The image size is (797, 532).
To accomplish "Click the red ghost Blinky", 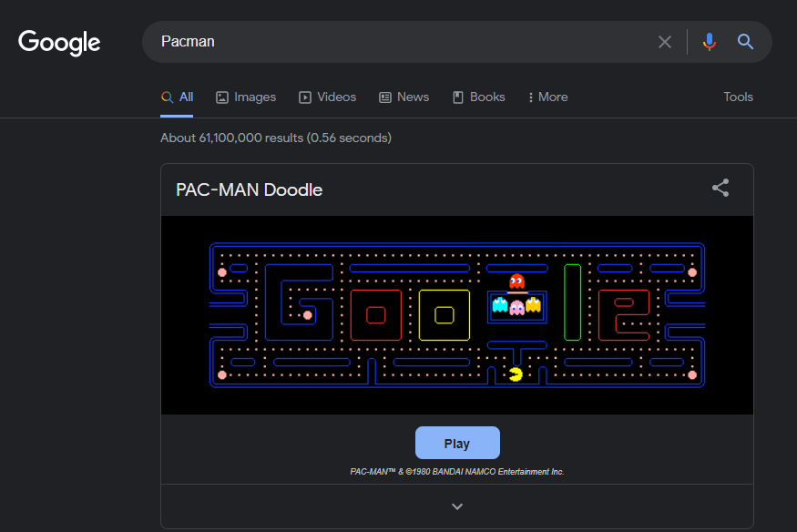I will pyautogui.click(x=517, y=281).
